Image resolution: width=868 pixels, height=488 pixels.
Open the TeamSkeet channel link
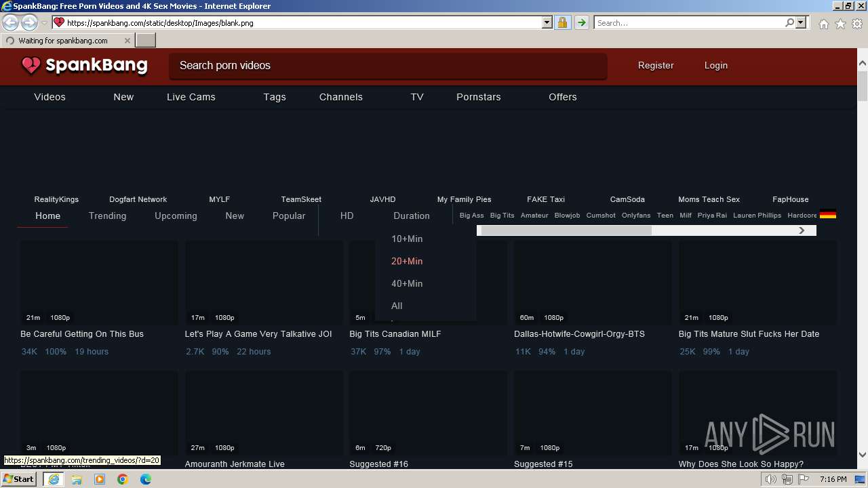coord(301,199)
